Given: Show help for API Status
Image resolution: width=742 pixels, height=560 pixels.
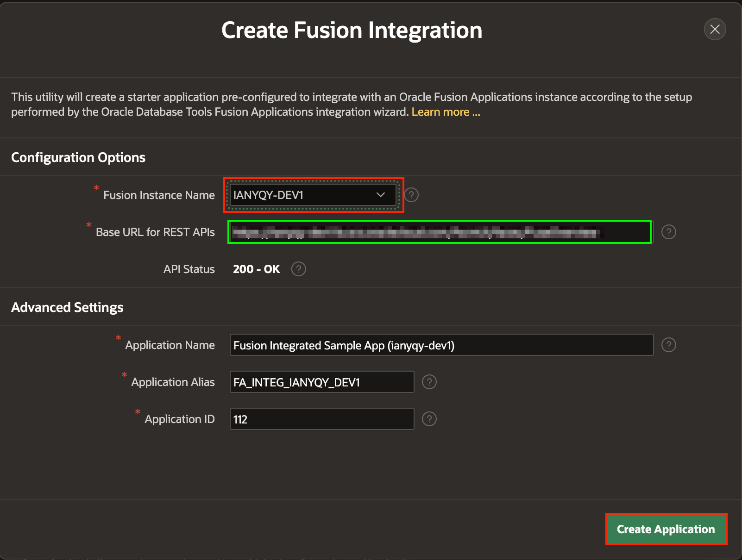Looking at the screenshot, I should tap(299, 269).
